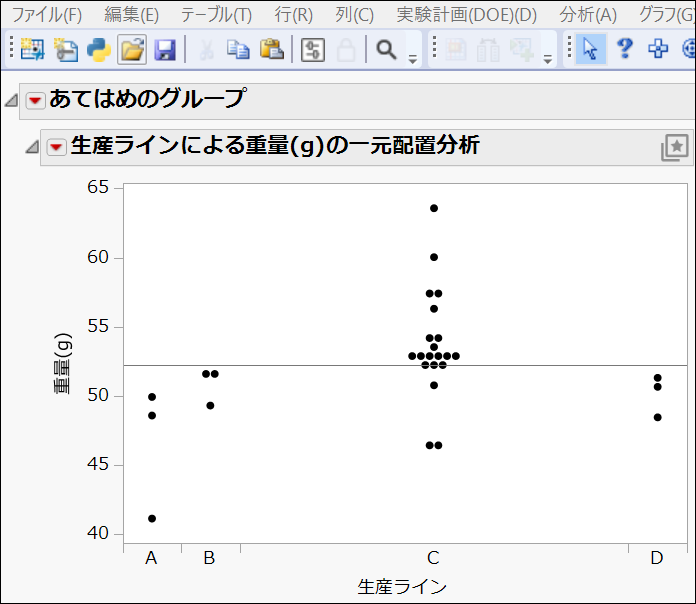Select the lowest data point in group D
This screenshot has height=604, width=696.
tap(658, 417)
